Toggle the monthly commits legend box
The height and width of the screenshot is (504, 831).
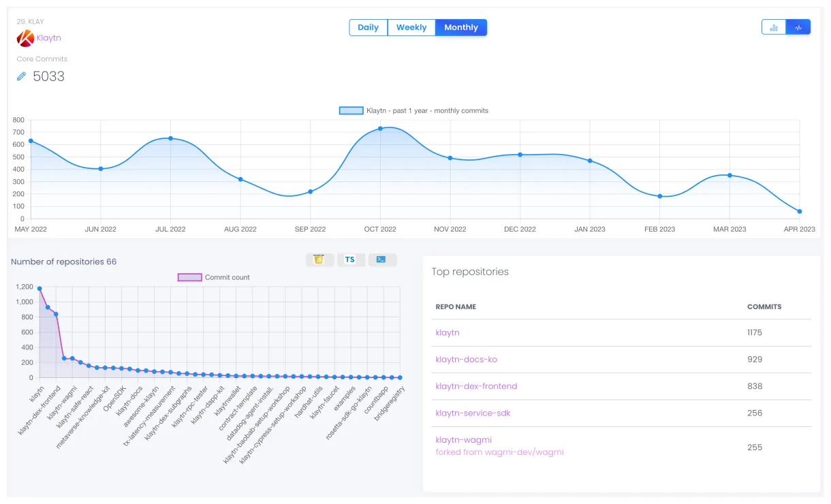pos(351,110)
